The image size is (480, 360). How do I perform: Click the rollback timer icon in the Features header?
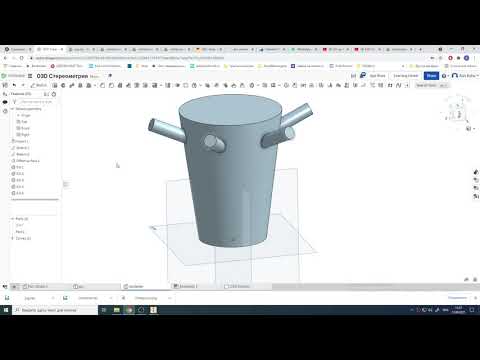(x=54, y=94)
